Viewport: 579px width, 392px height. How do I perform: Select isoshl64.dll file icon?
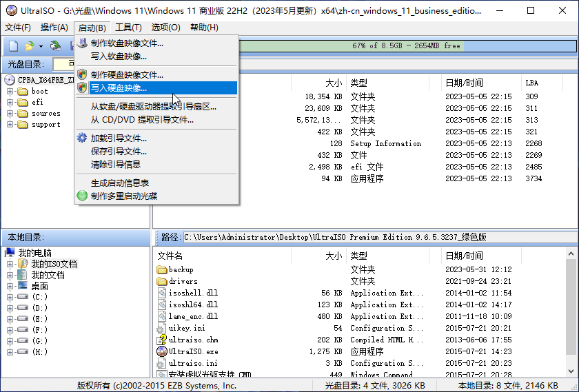coord(162,305)
